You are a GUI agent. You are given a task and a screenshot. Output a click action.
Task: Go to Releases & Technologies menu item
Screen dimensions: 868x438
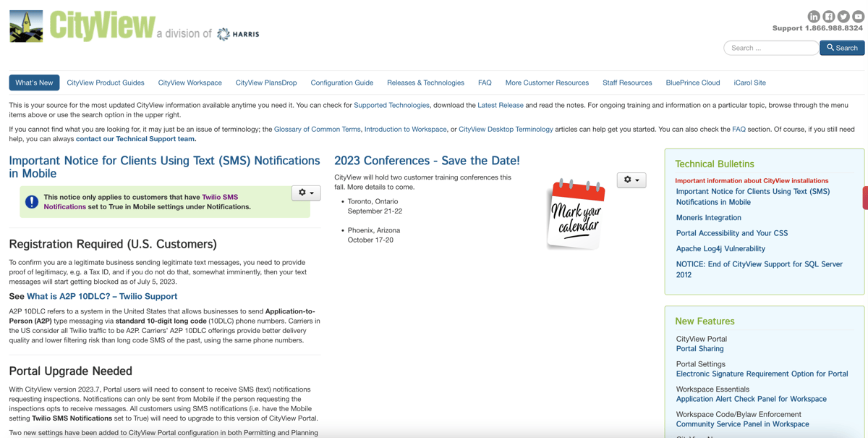(x=425, y=83)
